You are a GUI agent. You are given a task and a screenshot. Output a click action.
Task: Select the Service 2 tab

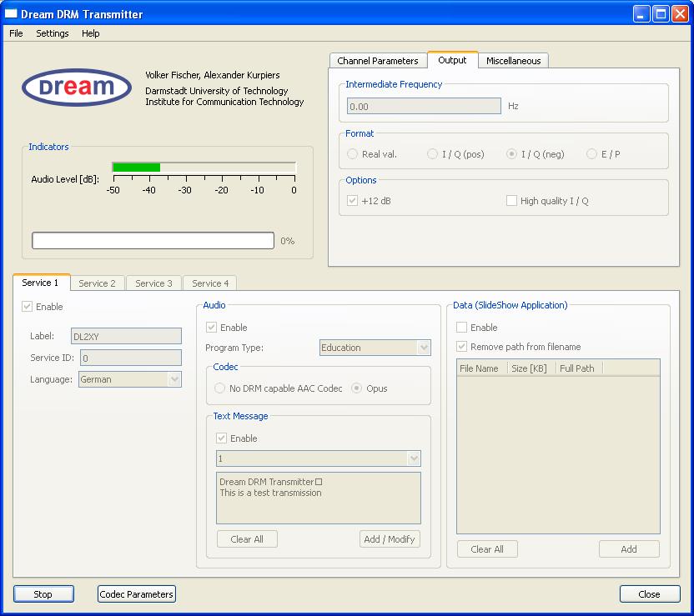pyautogui.click(x=98, y=283)
